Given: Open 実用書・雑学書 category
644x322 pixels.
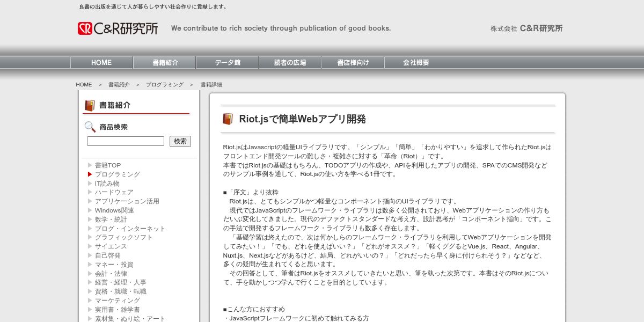Looking at the screenshot, I should point(118,310).
